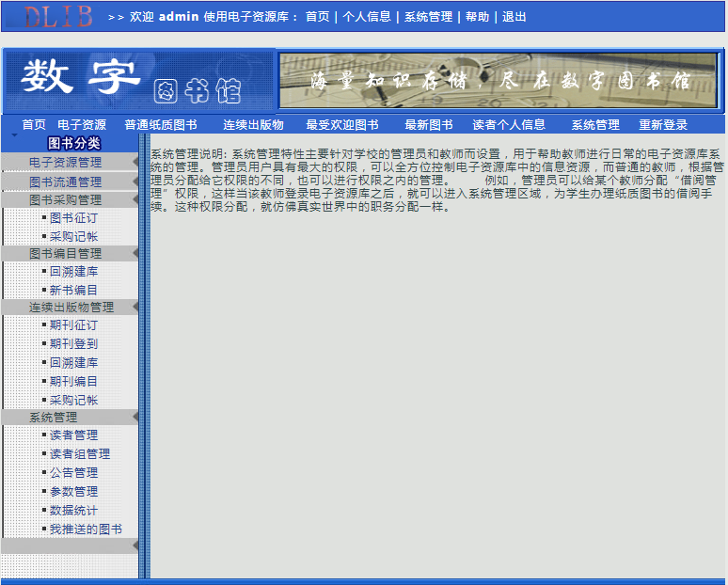This screenshot has height=585, width=728.
Task: Open 图书征订 in sidebar tree
Action: pyautogui.click(x=73, y=218)
